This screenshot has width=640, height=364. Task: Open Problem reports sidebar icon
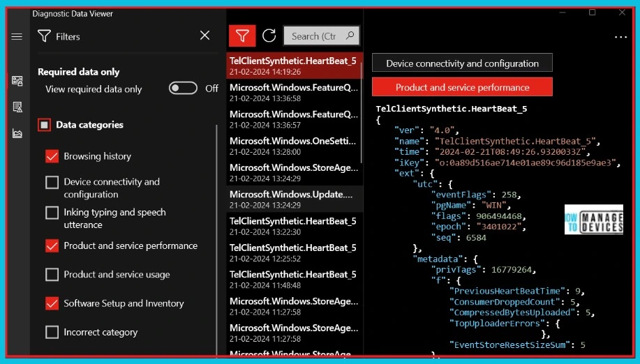click(x=17, y=107)
